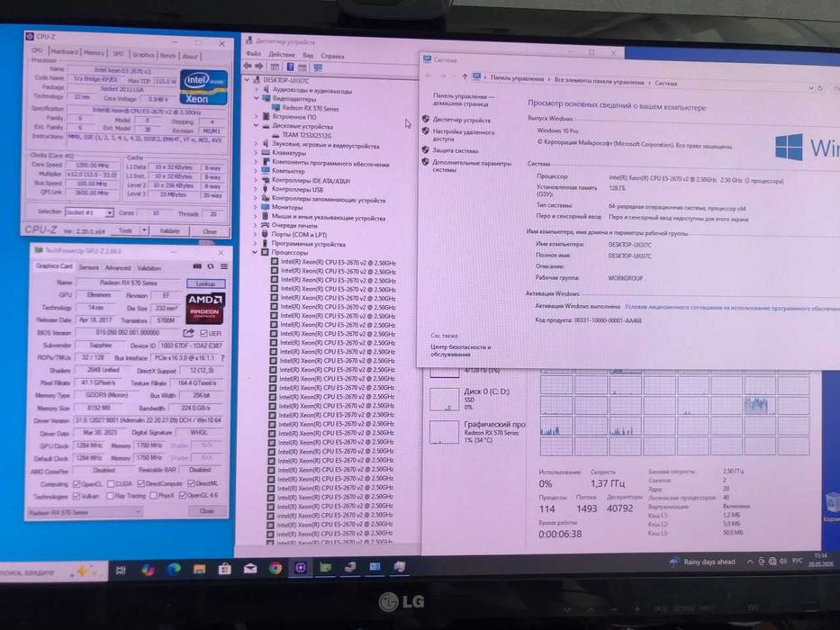Click the Forward arrow in Device Manager toolbar

[x=259, y=67]
